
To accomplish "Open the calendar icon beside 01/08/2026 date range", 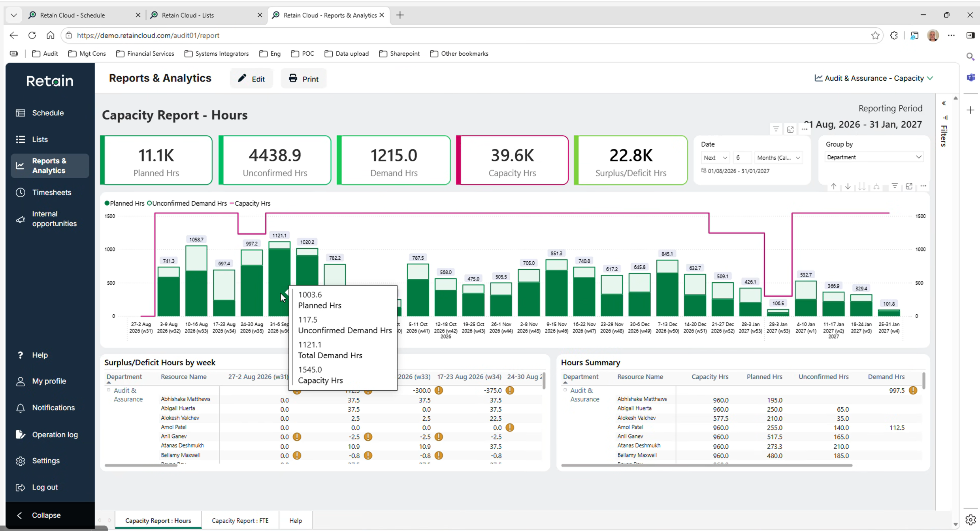I will point(703,170).
